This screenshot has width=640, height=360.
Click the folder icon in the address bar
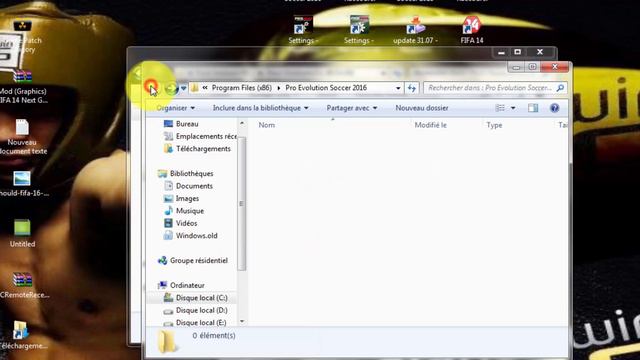[195, 88]
